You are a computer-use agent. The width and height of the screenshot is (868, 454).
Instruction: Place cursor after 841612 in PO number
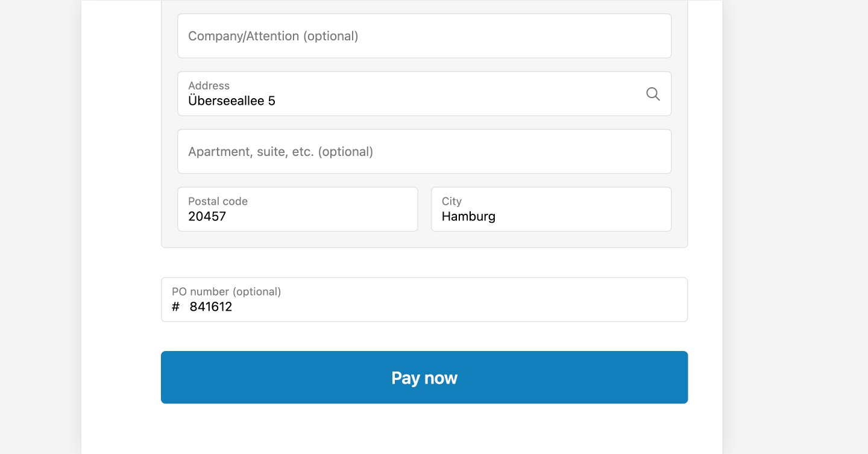click(234, 307)
